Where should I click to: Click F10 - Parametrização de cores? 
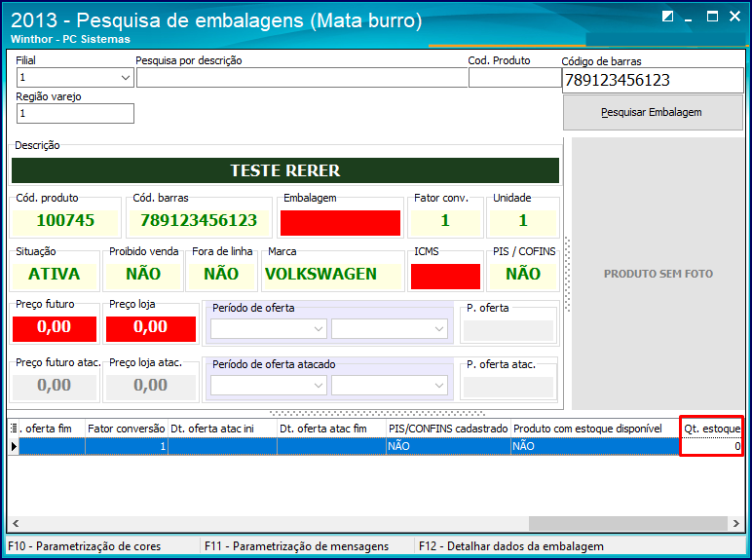click(85, 546)
